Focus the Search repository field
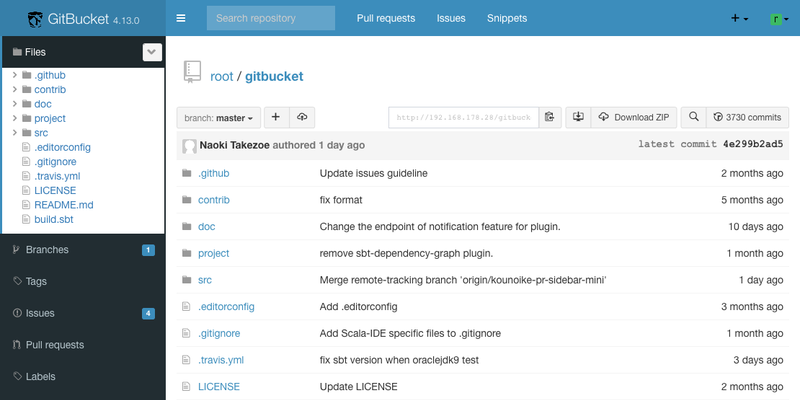This screenshot has width=800, height=400. pyautogui.click(x=271, y=18)
